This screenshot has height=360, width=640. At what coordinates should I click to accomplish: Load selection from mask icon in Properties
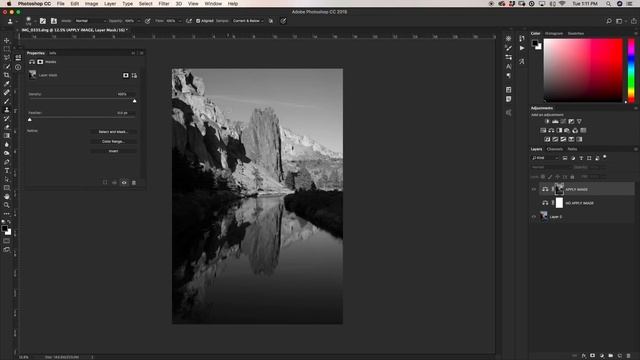105,182
